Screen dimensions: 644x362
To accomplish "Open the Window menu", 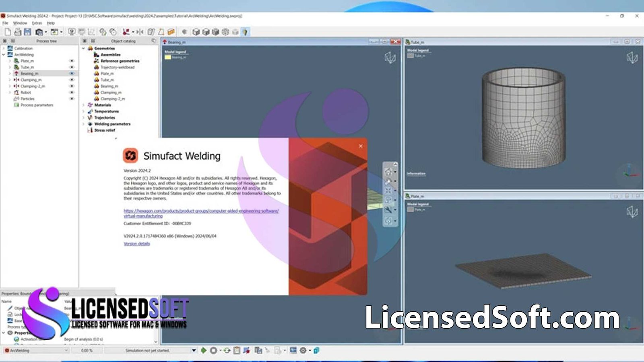I will point(20,23).
